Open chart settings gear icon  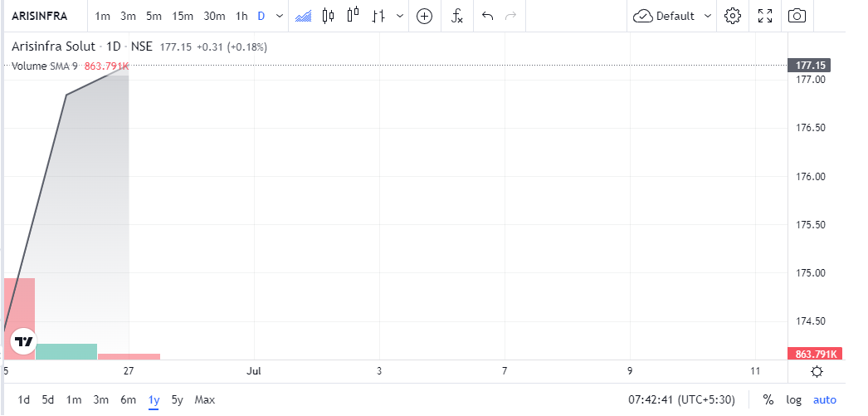[x=733, y=16]
